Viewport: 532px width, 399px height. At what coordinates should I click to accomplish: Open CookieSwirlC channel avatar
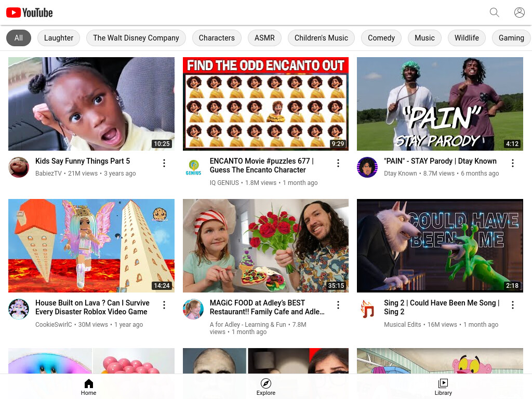pyautogui.click(x=19, y=309)
